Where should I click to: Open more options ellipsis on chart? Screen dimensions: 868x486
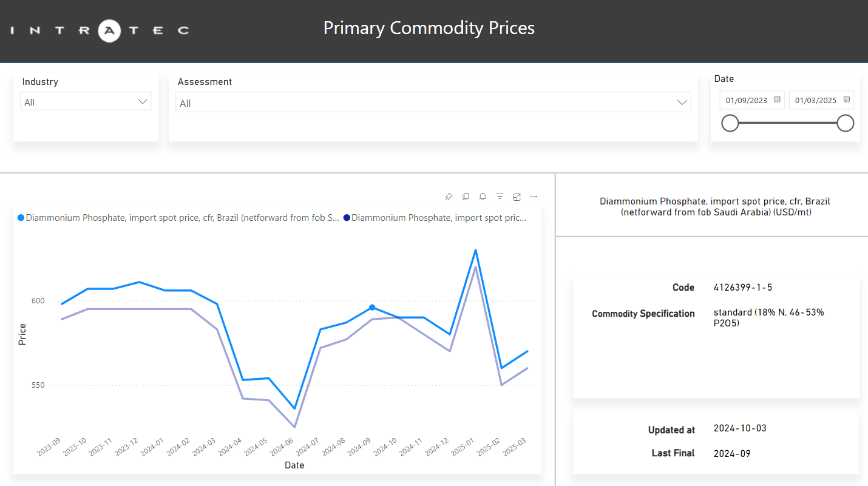click(x=534, y=197)
